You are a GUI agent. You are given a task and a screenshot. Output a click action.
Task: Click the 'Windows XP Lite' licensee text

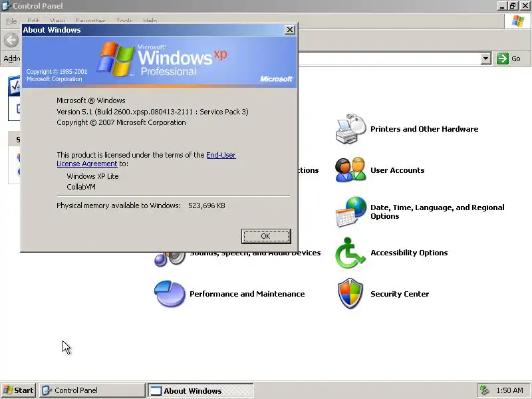92,176
